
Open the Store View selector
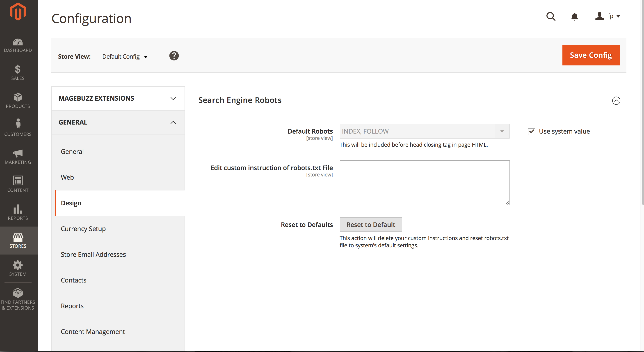(x=125, y=56)
